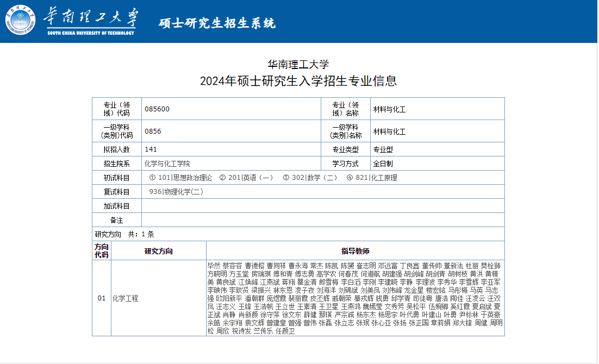
Task: Click the planned enrollment number 141
Action: [x=151, y=149]
